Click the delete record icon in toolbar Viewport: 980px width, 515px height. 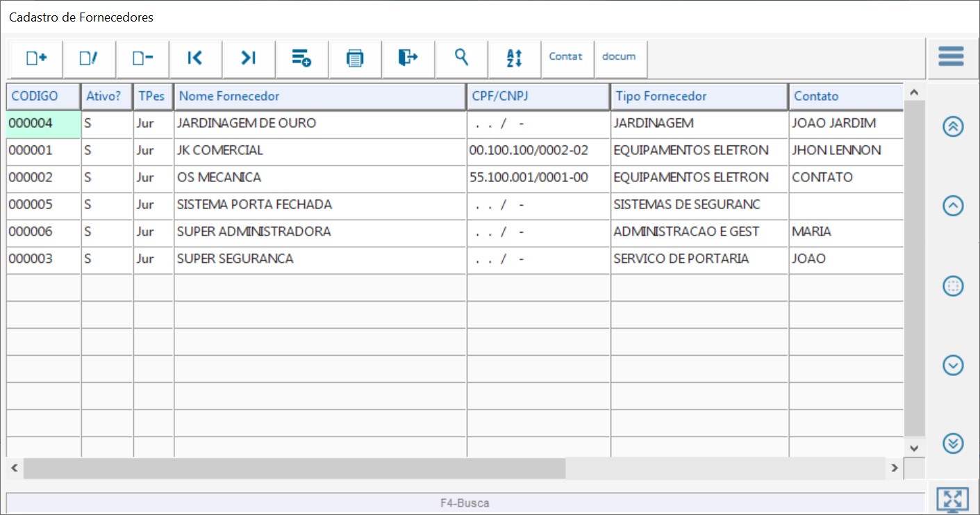[142, 58]
